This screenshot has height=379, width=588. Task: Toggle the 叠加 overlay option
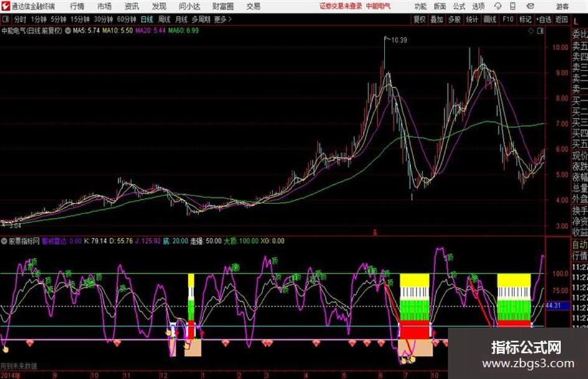click(437, 19)
